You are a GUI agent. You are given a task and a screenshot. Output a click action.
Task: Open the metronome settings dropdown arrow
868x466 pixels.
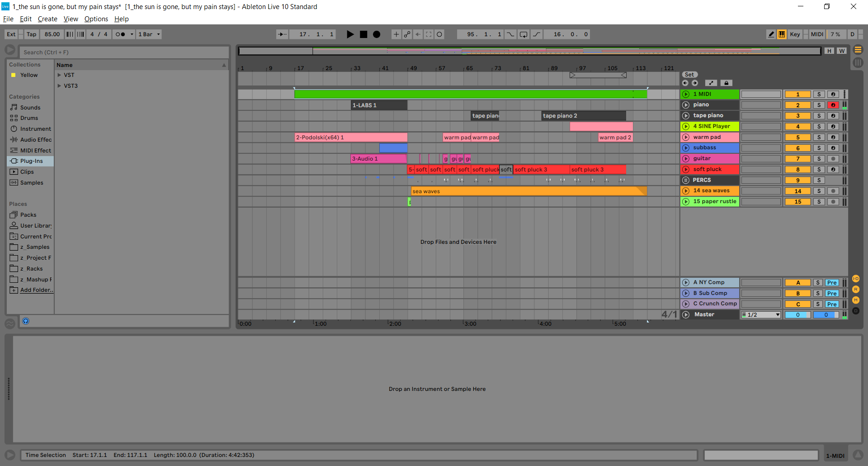pos(132,34)
